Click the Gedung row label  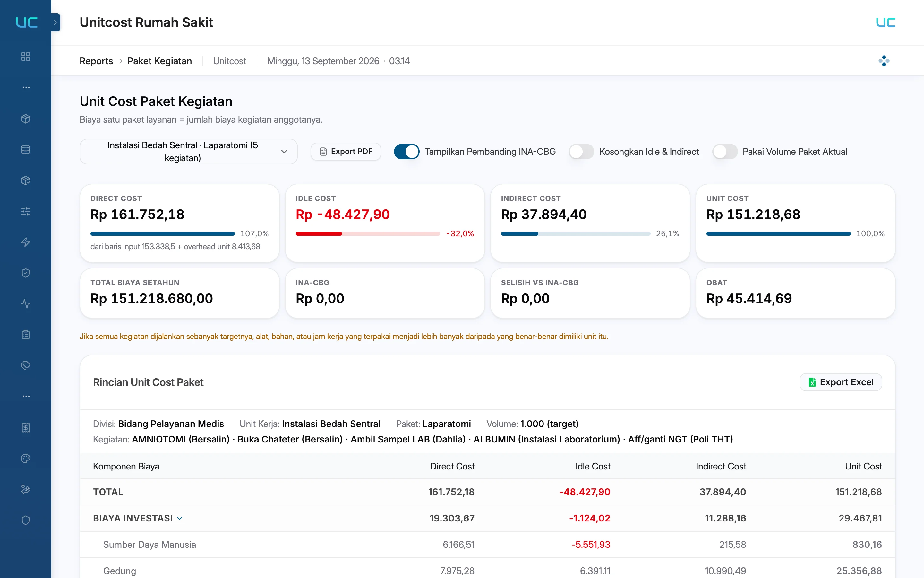tap(119, 571)
